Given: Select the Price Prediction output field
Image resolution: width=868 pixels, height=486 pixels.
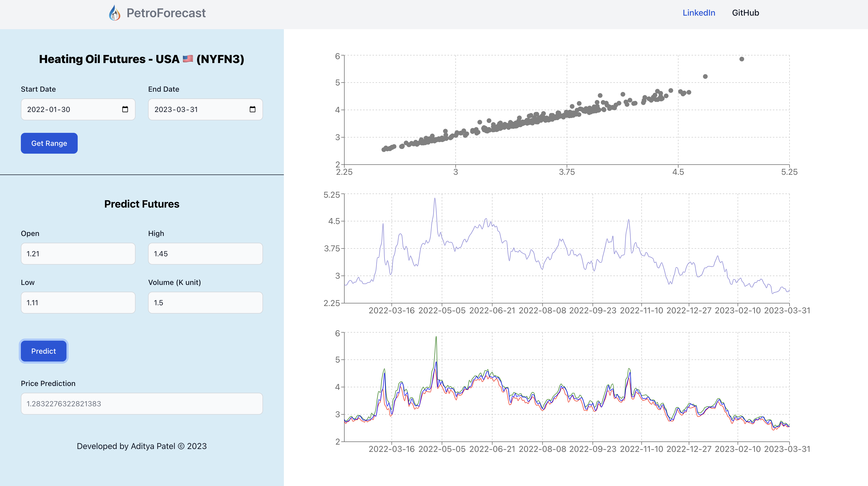Looking at the screenshot, I should coord(142,403).
